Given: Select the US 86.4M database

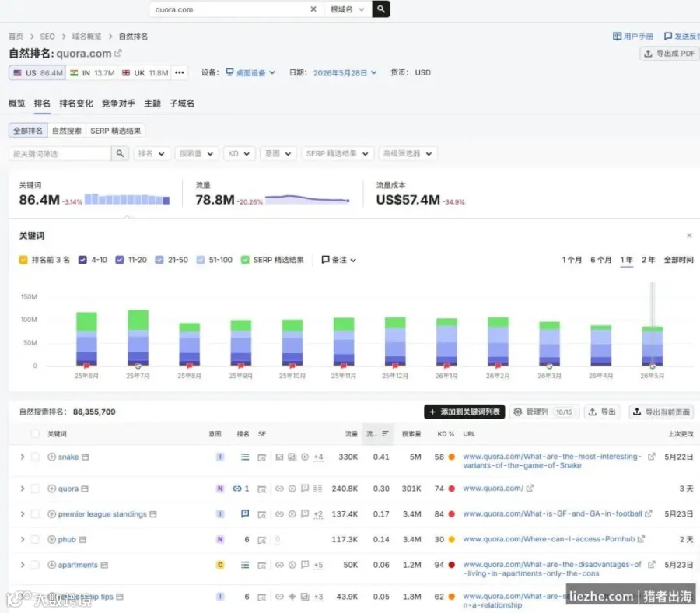Looking at the screenshot, I should pos(37,73).
